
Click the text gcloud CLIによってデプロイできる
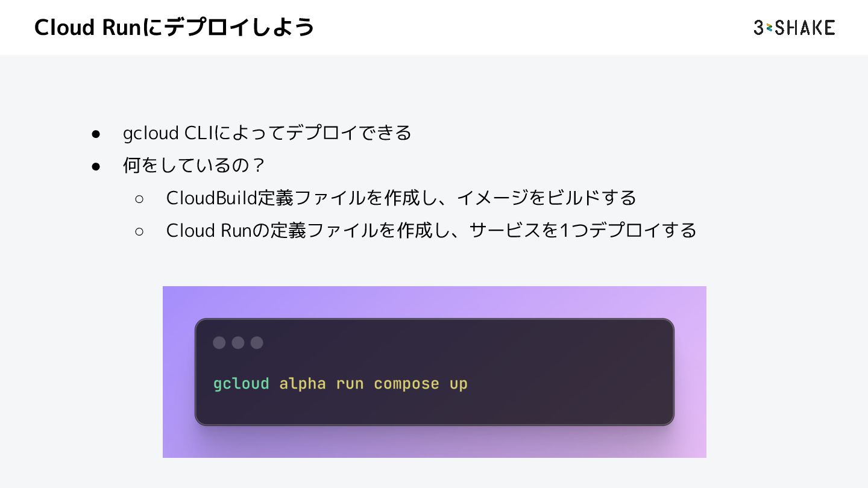click(267, 133)
